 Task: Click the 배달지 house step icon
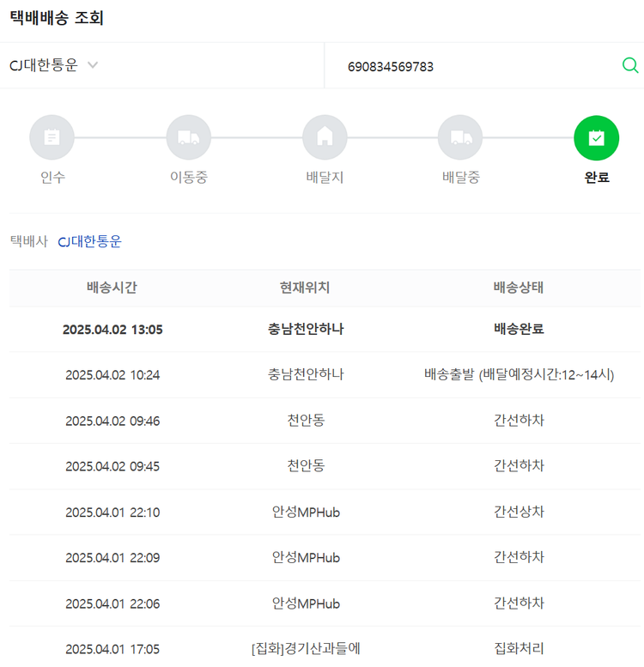pyautogui.click(x=325, y=137)
